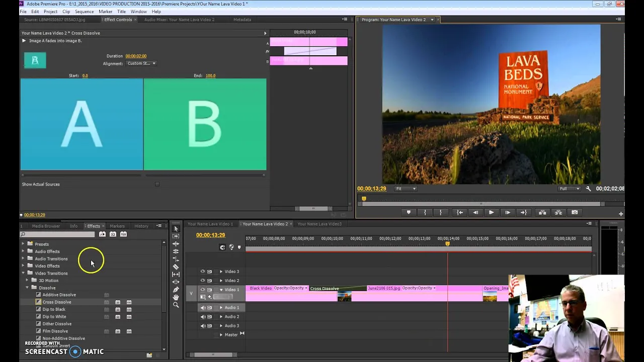The height and width of the screenshot is (362, 644).
Task: Click the Extract button
Action: click(558, 213)
